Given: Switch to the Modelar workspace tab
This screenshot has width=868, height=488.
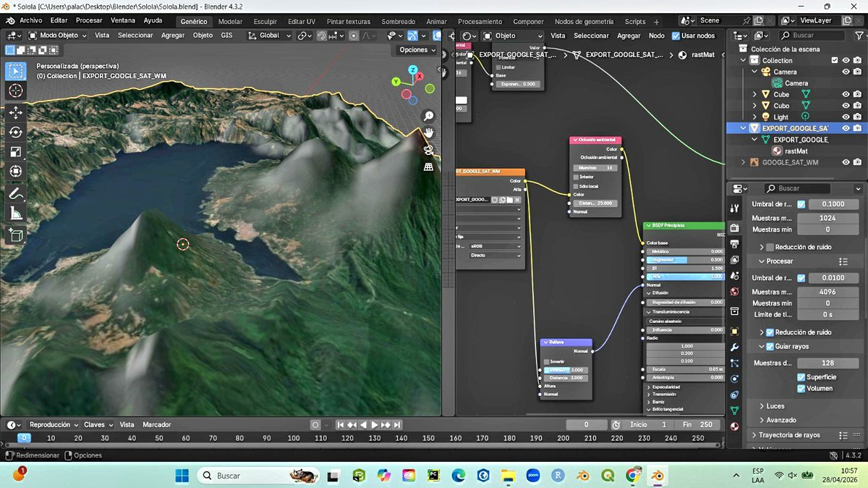Looking at the screenshot, I should click(x=230, y=22).
